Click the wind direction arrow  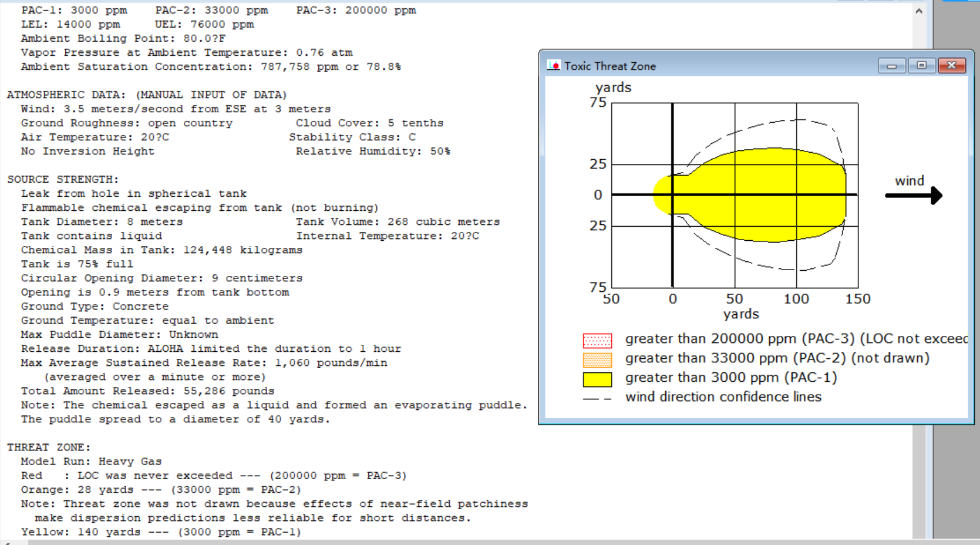point(914,196)
